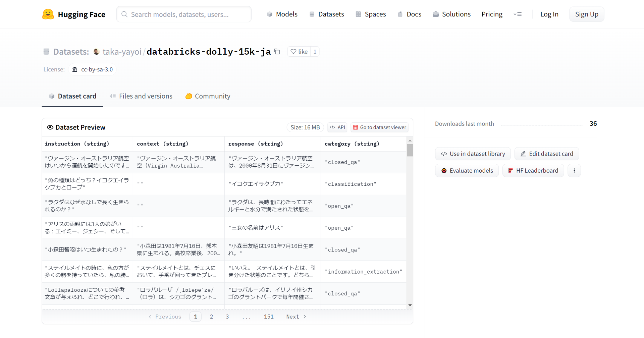Click the "information_extraction" category cell
Image resolution: width=644 pixels, height=338 pixels.
tap(364, 272)
